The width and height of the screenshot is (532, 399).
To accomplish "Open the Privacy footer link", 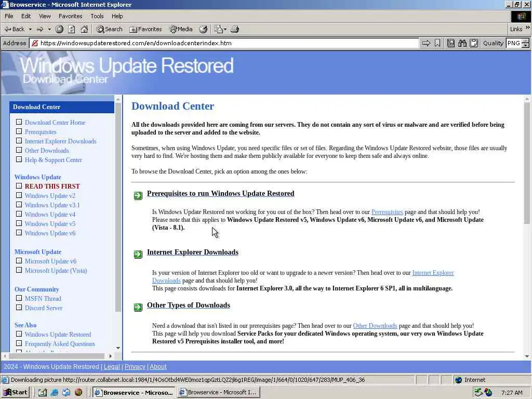I will (135, 366).
